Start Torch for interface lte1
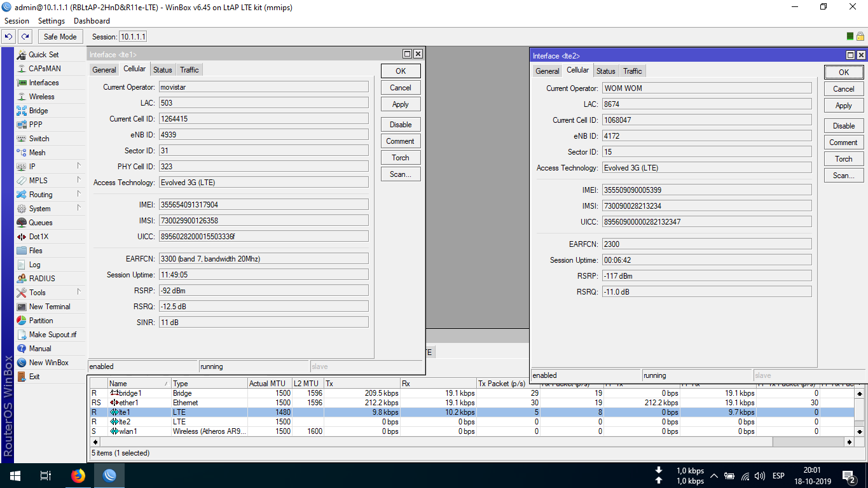868x488 pixels. 400,157
